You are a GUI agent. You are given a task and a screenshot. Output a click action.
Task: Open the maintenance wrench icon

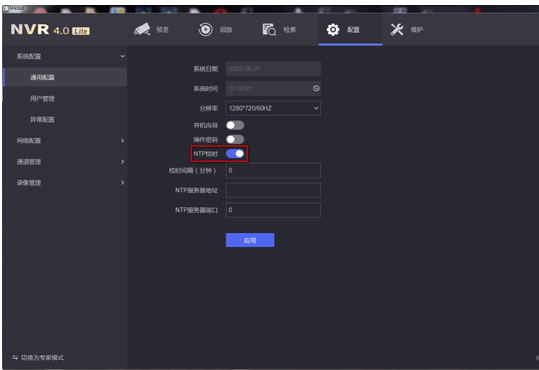pyautogui.click(x=397, y=30)
